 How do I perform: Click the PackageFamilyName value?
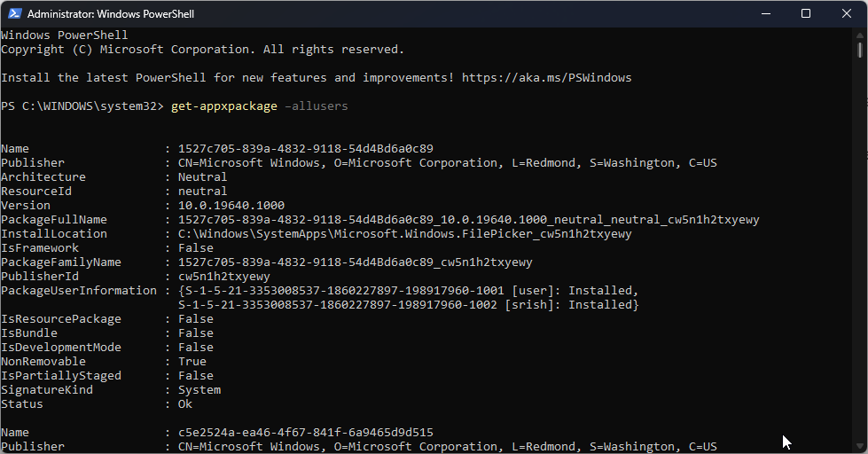[355, 262]
